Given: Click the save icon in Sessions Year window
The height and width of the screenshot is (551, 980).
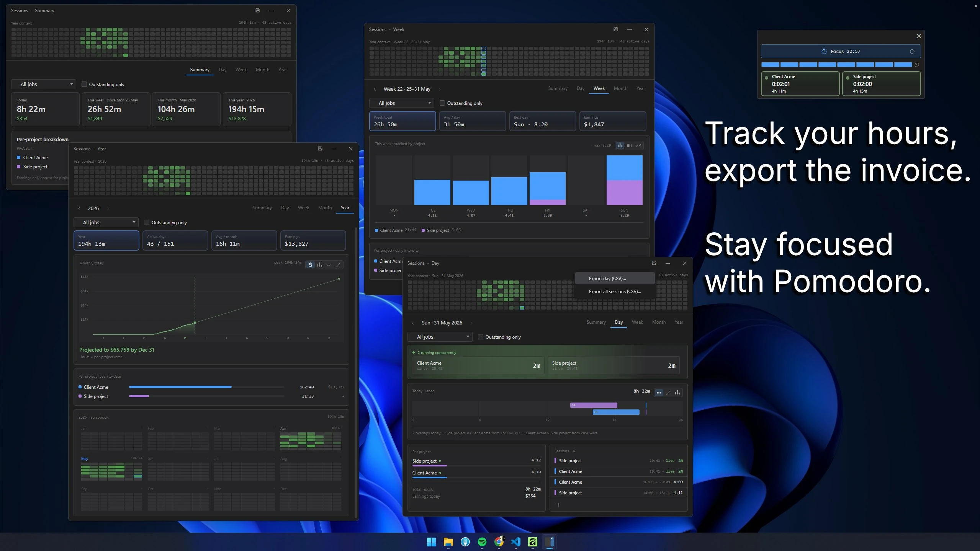Looking at the screenshot, I should [x=320, y=148].
